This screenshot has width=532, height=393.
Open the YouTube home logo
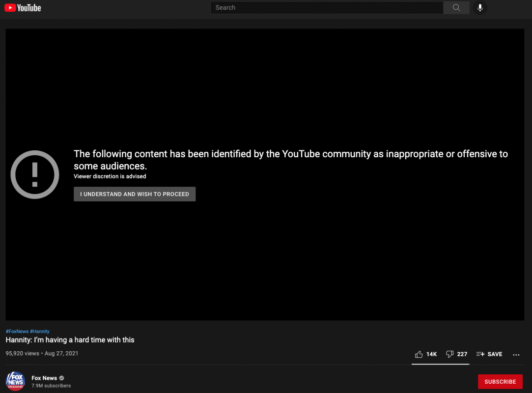pos(23,8)
